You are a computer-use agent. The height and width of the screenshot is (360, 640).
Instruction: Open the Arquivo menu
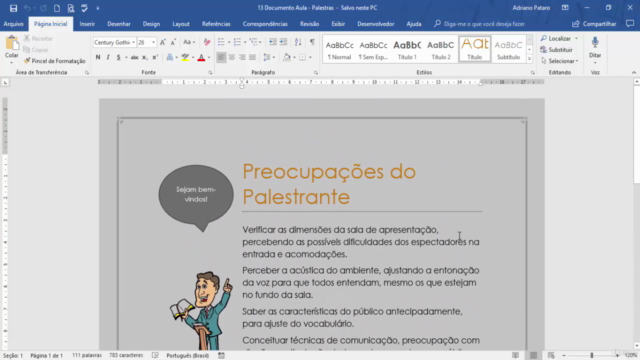coord(13,24)
